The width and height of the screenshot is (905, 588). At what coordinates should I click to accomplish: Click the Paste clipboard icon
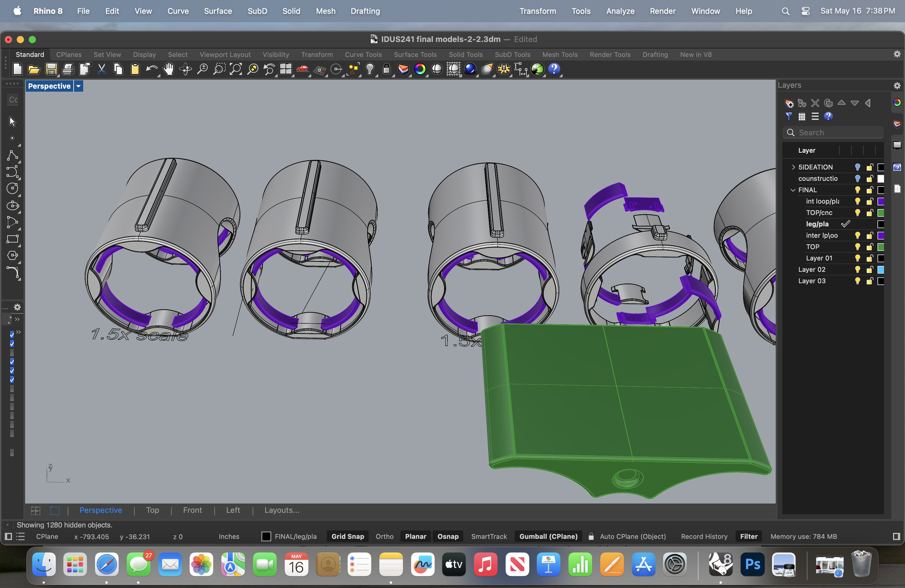tap(135, 69)
